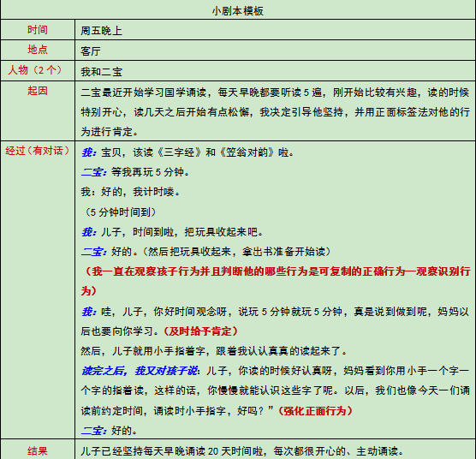Click the last '二宝：好的。' line
The height and width of the screenshot is (459, 476).
110,431
